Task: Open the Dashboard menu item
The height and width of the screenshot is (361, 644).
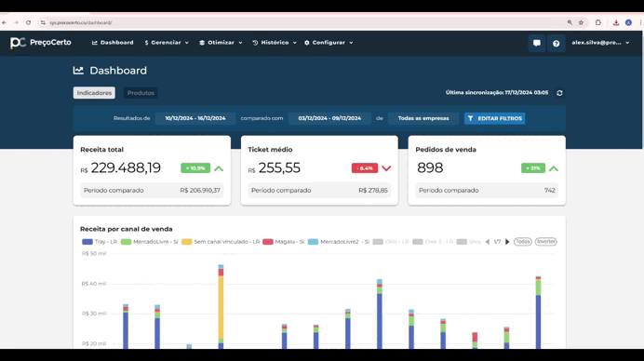Action: click(113, 43)
